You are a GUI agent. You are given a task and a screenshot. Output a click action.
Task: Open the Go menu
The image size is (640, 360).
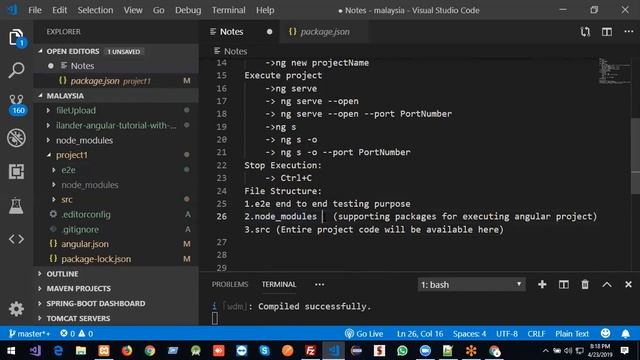[158, 10]
